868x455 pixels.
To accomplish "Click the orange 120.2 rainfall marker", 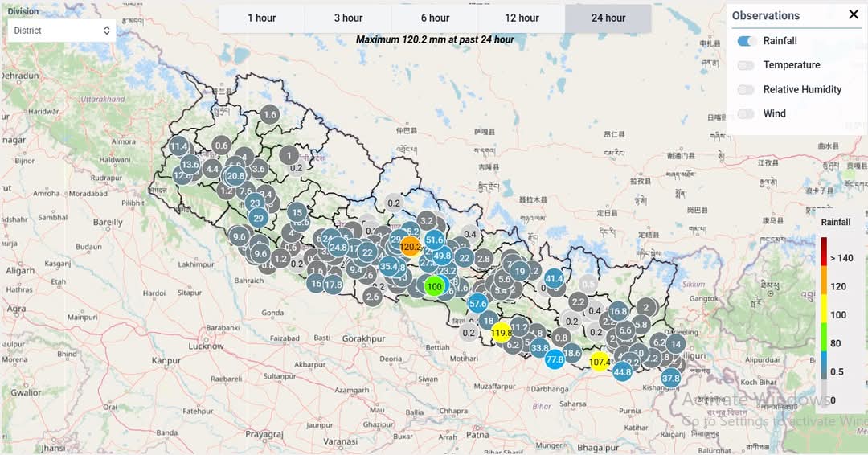I will coord(411,247).
